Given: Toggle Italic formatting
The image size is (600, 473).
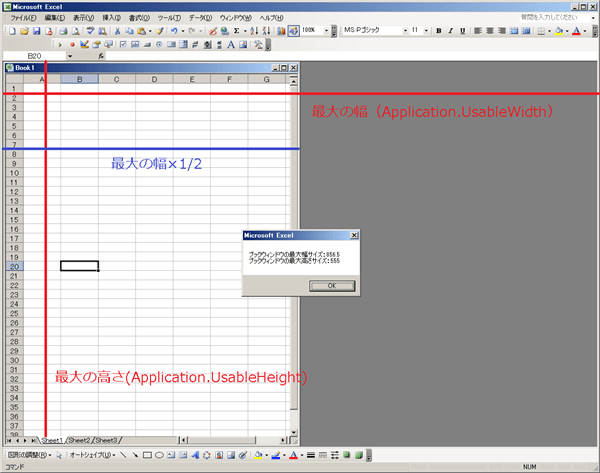Looking at the screenshot, I should pos(451,31).
